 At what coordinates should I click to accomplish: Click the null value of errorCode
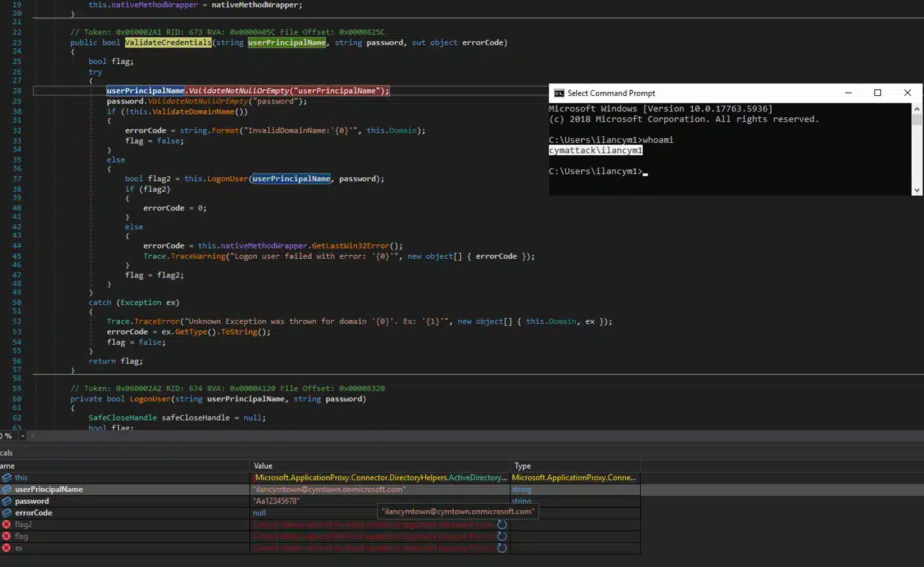(x=259, y=513)
